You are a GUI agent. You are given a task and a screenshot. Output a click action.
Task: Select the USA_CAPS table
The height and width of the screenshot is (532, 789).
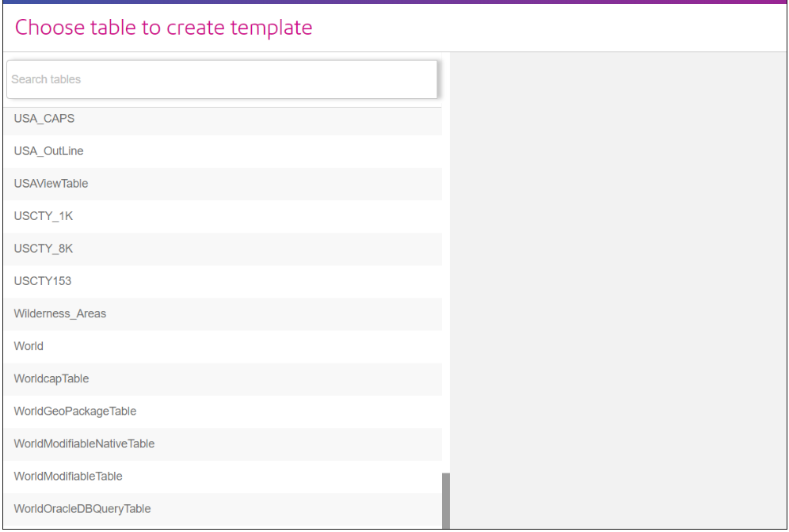(x=44, y=119)
